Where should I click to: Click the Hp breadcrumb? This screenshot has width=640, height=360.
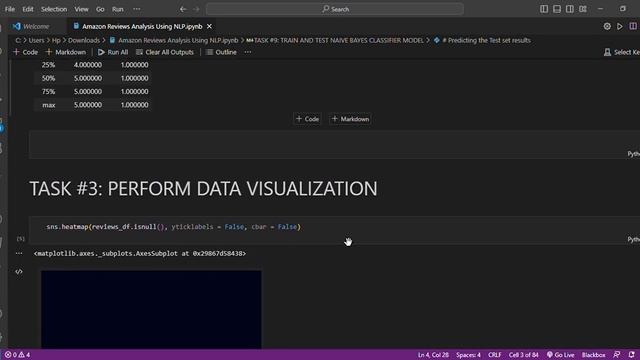click(56, 40)
